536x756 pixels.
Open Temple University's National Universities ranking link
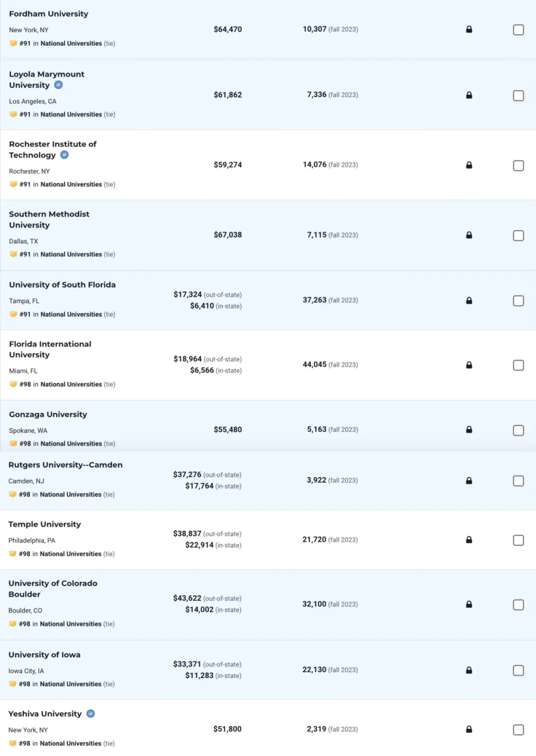(70, 554)
